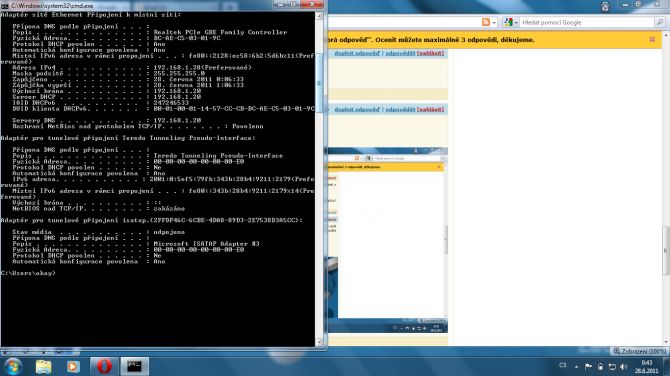
Task: Click the '255.255.255.0' subnet mask value
Action: coord(179,73)
